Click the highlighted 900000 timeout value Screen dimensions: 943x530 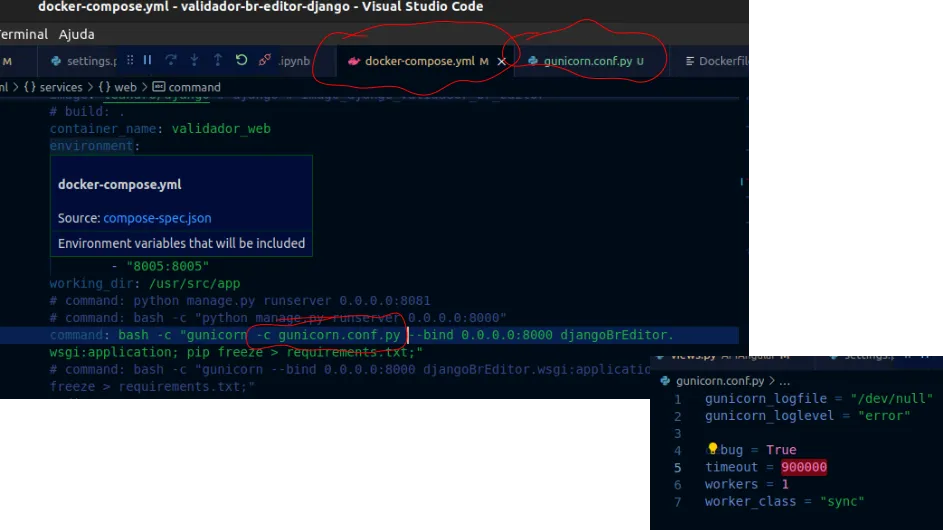click(803, 467)
